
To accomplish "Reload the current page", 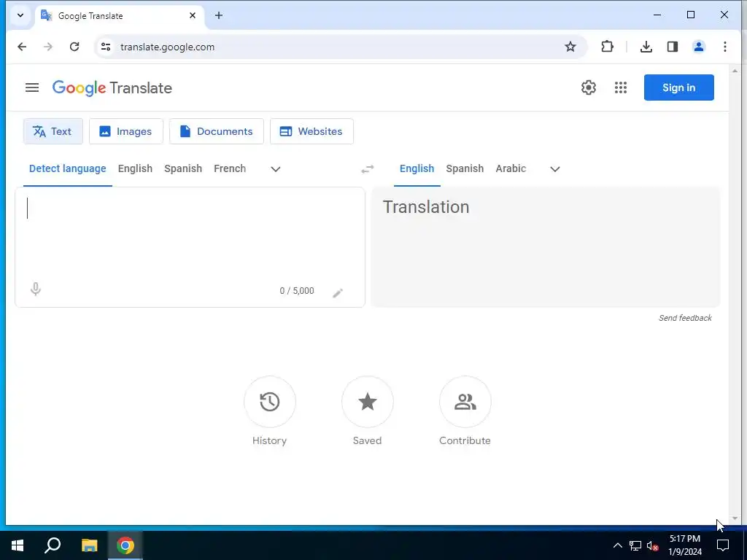I will [x=74, y=47].
